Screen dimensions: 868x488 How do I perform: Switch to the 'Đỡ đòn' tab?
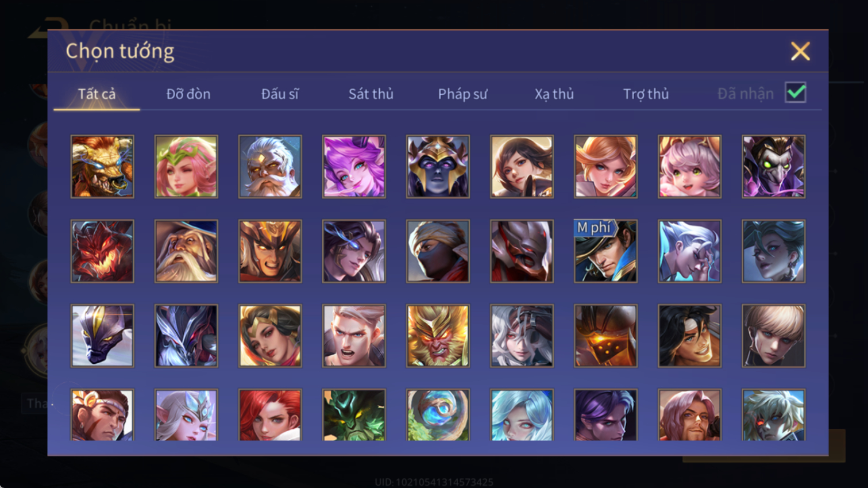pos(188,94)
